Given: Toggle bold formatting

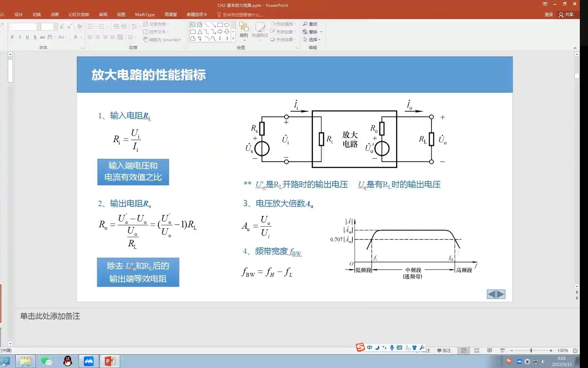Looking at the screenshot, I should pos(12,37).
